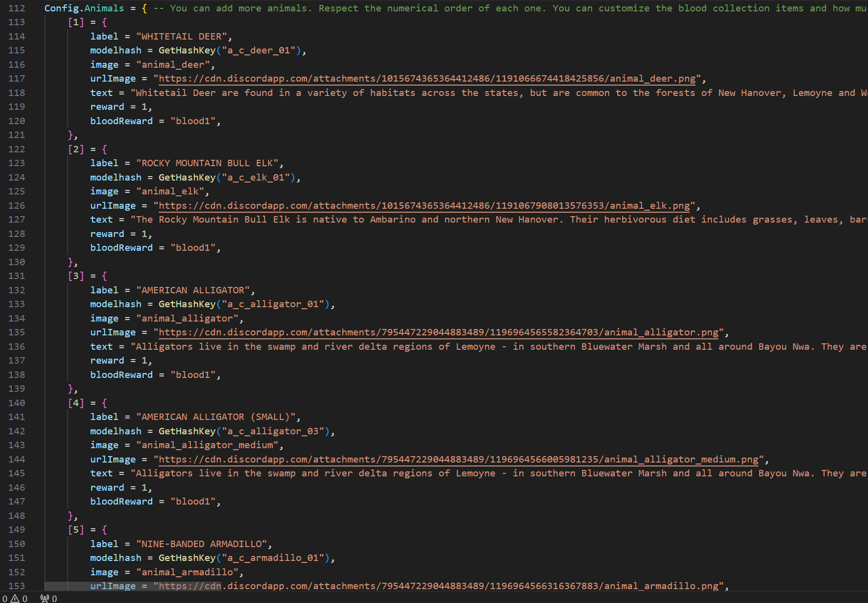Click the warnings indicator in status bar

[x=20, y=599]
